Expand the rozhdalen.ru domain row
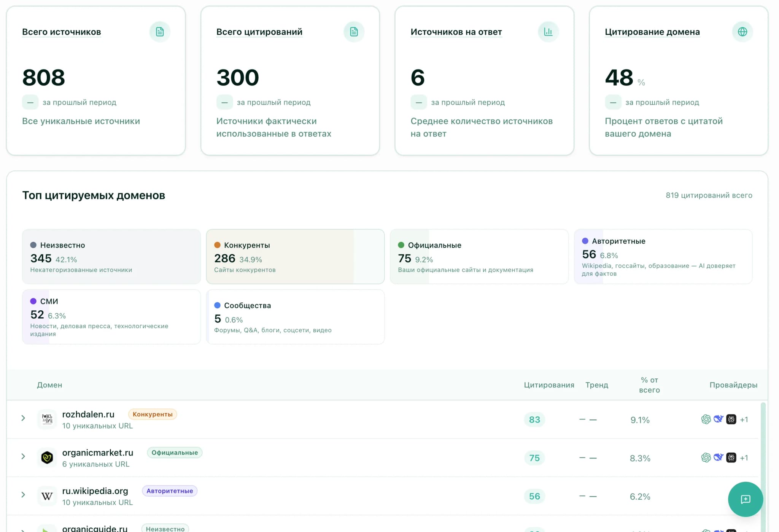Viewport: 779px width, 532px height. (x=23, y=418)
